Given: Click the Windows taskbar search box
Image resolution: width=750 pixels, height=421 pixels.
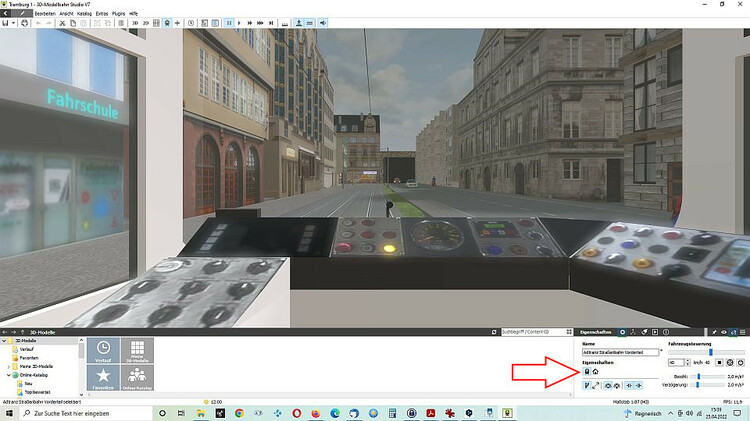Looking at the screenshot, I should point(86,413).
